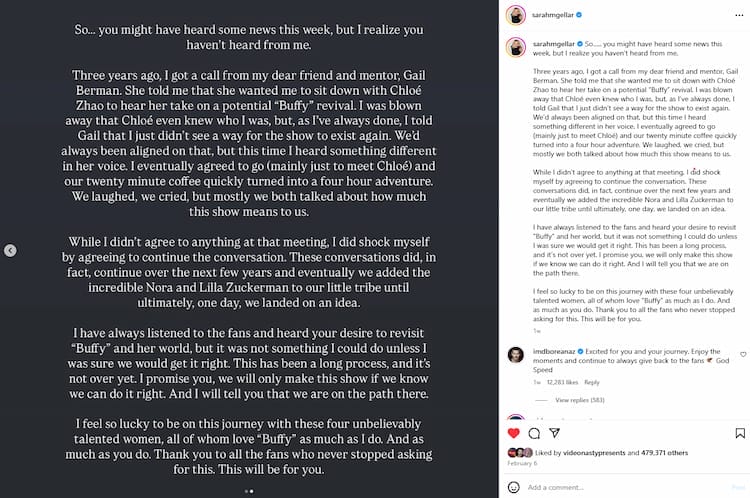Go to previous slide with left arrow
The image size is (750, 498).
click(10, 250)
